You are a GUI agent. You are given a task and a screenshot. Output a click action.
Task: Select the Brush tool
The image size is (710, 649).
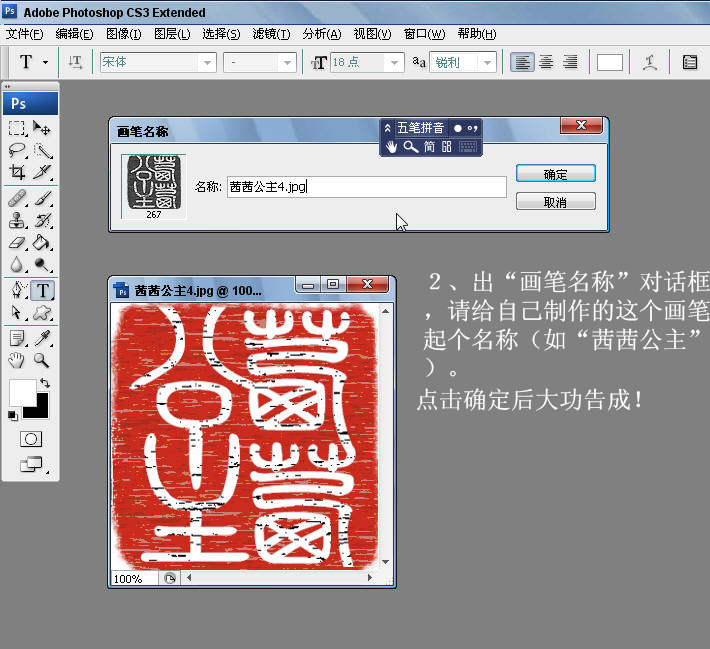click(x=43, y=199)
